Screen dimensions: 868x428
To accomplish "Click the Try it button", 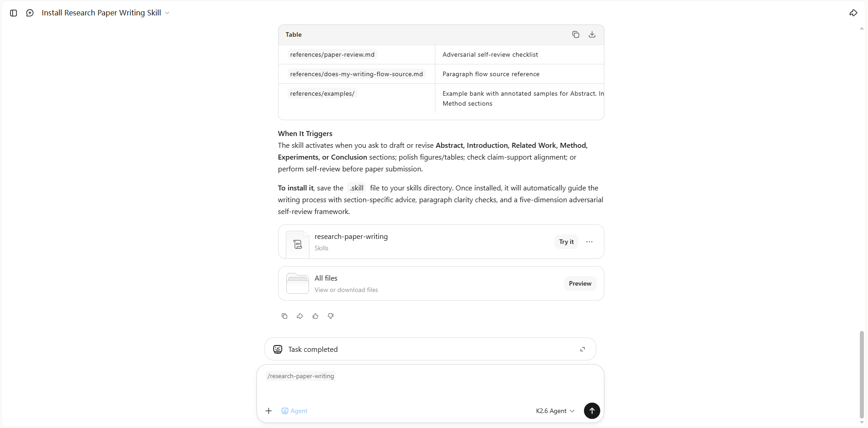I will 566,242.
